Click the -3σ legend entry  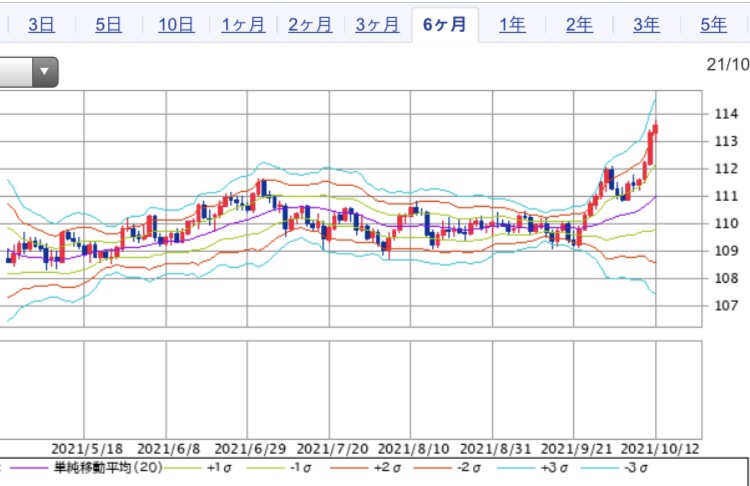click(x=636, y=468)
